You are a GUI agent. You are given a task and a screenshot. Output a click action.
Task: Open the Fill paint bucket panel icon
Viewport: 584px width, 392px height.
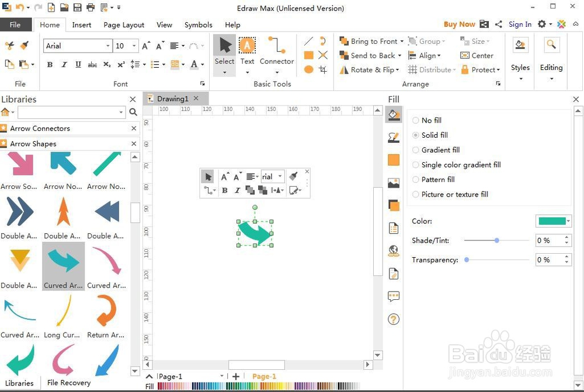394,115
